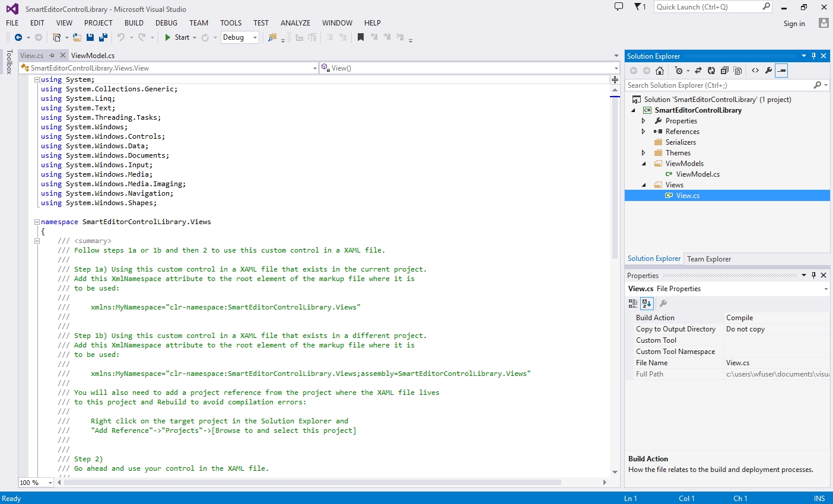Expand the Themes folder node
Image resolution: width=833 pixels, height=504 pixels.
click(643, 153)
